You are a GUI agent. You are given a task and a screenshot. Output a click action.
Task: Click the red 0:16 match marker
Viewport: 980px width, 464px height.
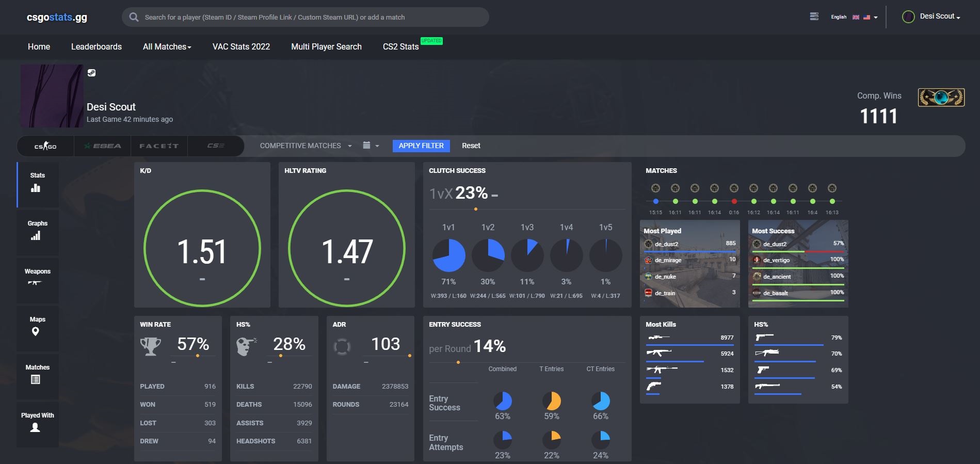pyautogui.click(x=734, y=201)
